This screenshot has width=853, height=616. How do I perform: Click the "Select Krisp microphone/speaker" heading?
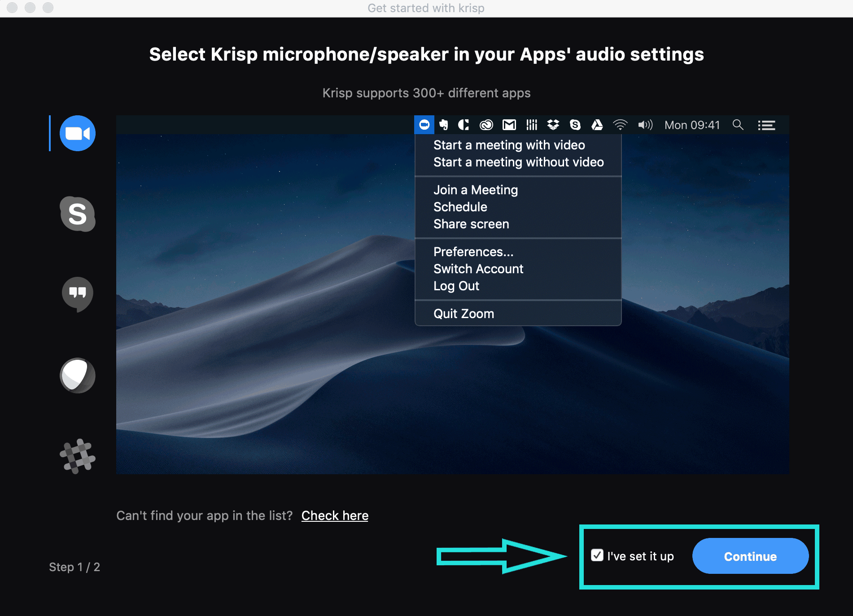(426, 54)
